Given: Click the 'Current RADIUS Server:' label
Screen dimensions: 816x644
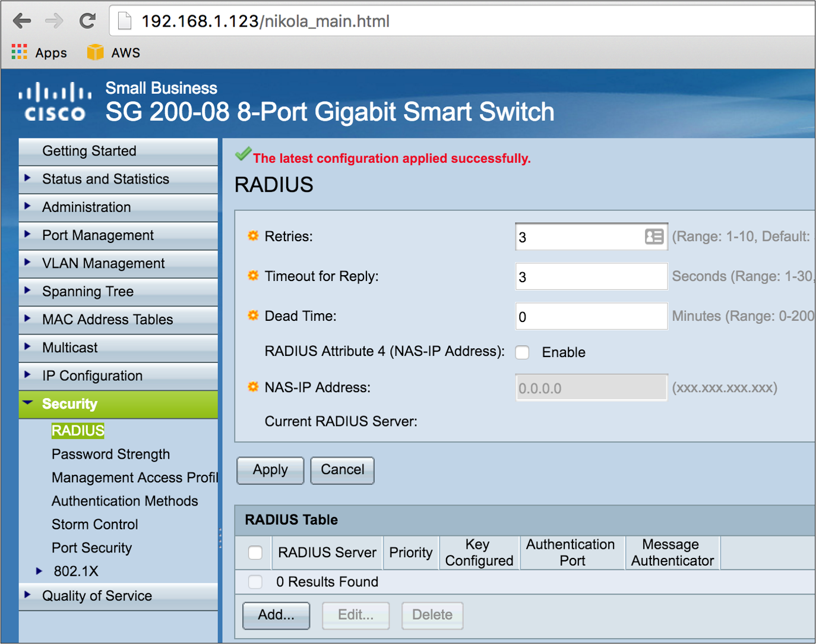Looking at the screenshot, I should pos(341,422).
